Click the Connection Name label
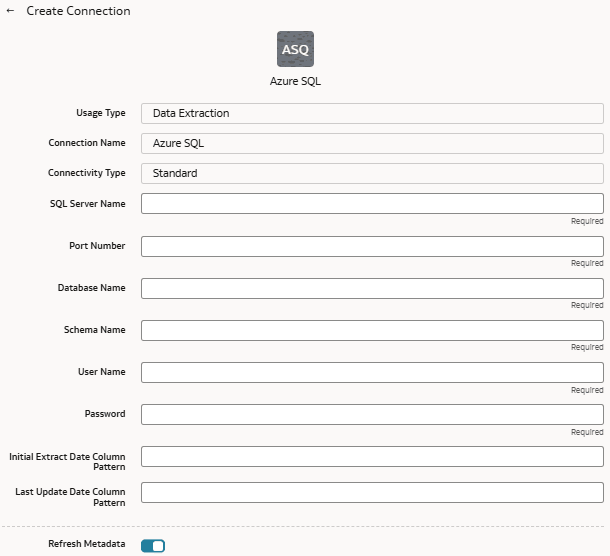The width and height of the screenshot is (610, 556). (x=87, y=143)
